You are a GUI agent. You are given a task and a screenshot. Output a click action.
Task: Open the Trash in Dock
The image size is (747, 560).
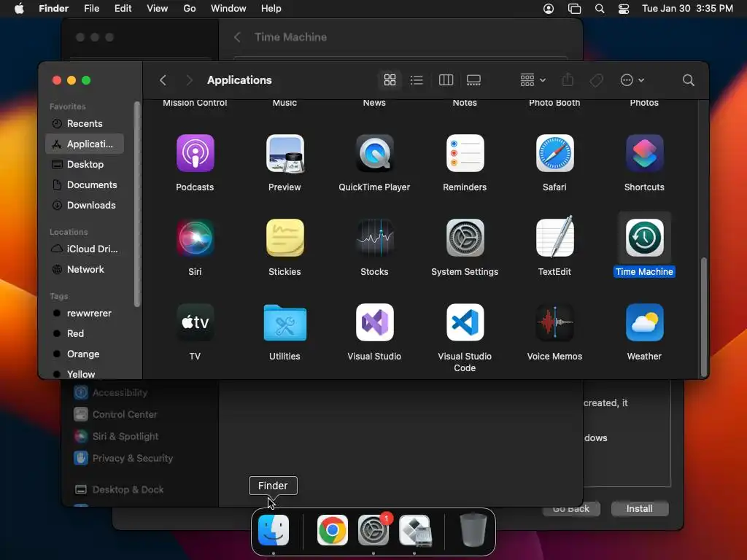pos(473,530)
